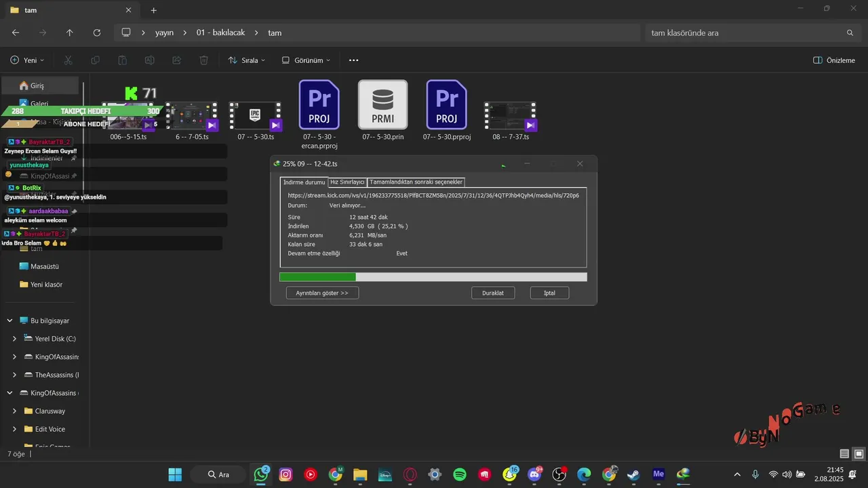Collapse the Bu bilgisayar tree node
This screenshot has height=488, width=868.
[10, 321]
